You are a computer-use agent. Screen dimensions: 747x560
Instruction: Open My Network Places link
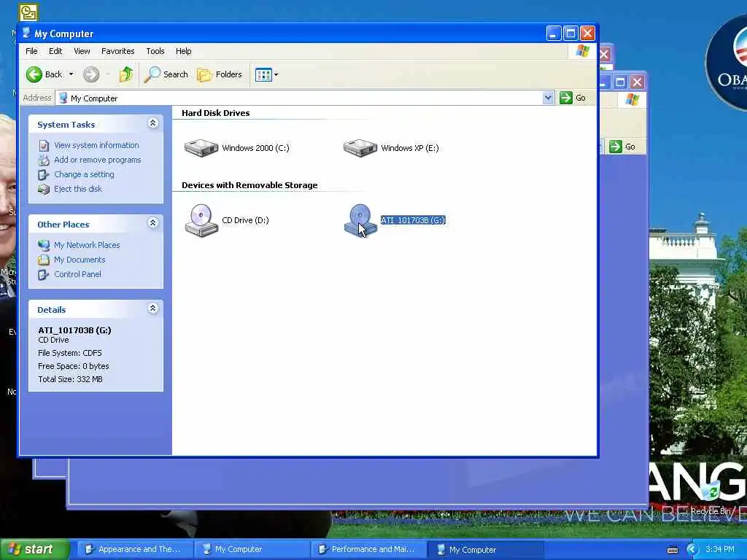click(x=87, y=245)
